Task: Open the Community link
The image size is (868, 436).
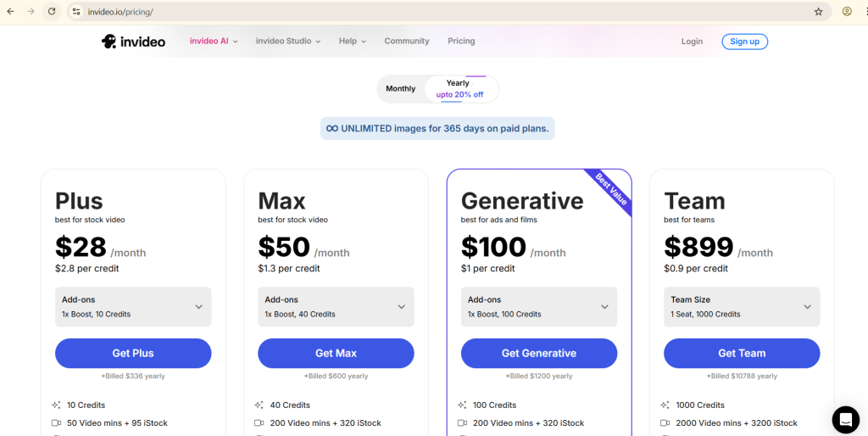Action: click(x=407, y=42)
